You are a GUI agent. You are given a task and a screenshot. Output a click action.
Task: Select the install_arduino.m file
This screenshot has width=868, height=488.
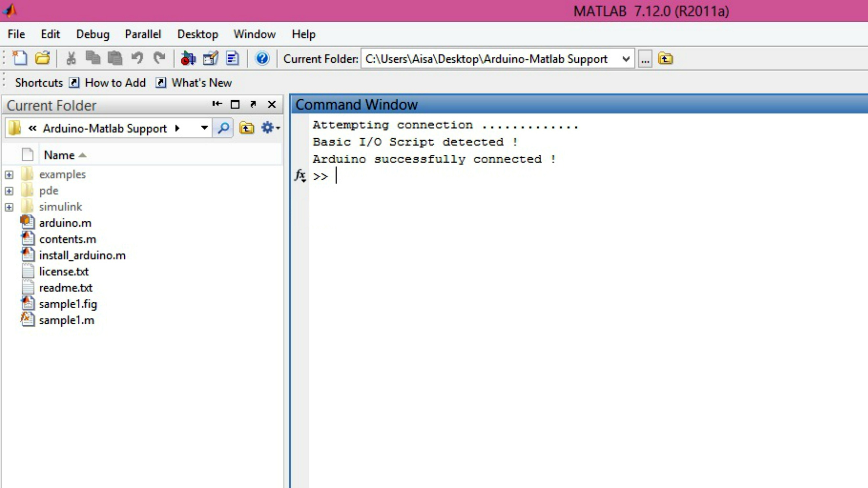(82, 255)
